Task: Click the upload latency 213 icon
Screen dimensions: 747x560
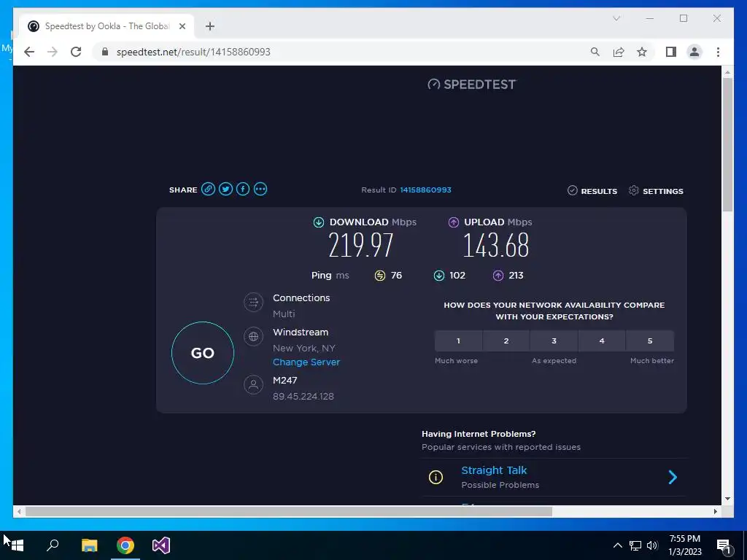Action: pos(498,276)
